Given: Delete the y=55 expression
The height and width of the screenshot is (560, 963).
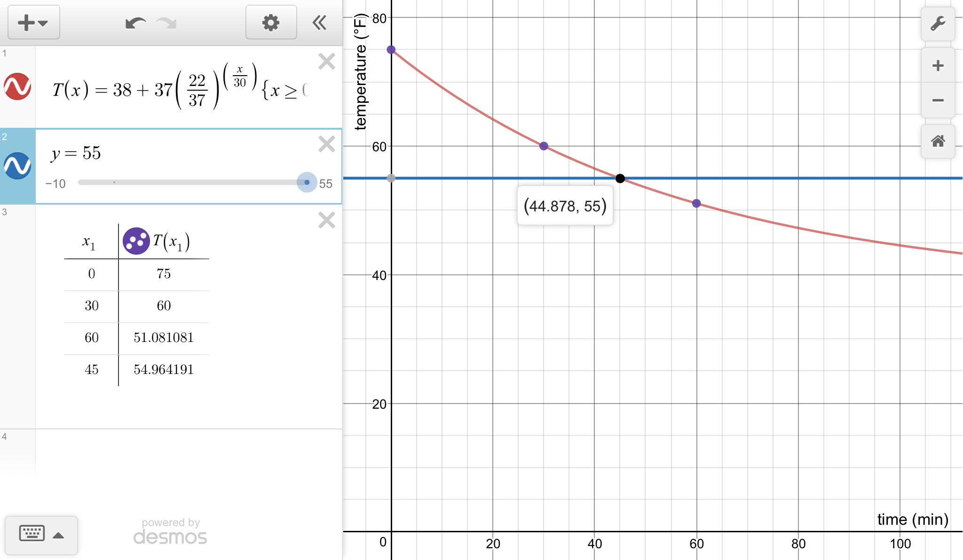Looking at the screenshot, I should (326, 144).
